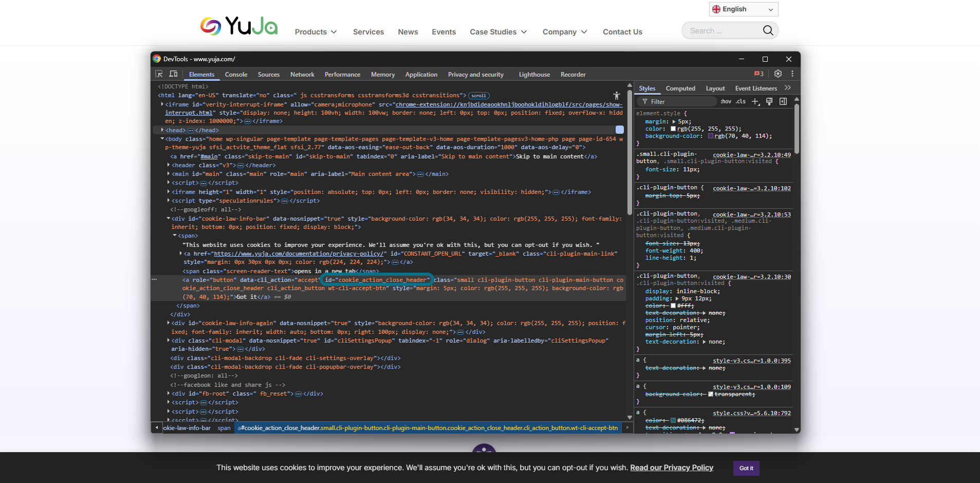
Task: Click the ellipsis inside fb-root div
Action: (x=299, y=394)
